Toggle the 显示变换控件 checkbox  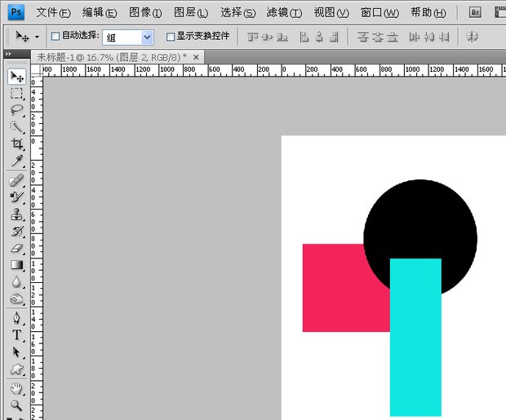[x=171, y=37]
